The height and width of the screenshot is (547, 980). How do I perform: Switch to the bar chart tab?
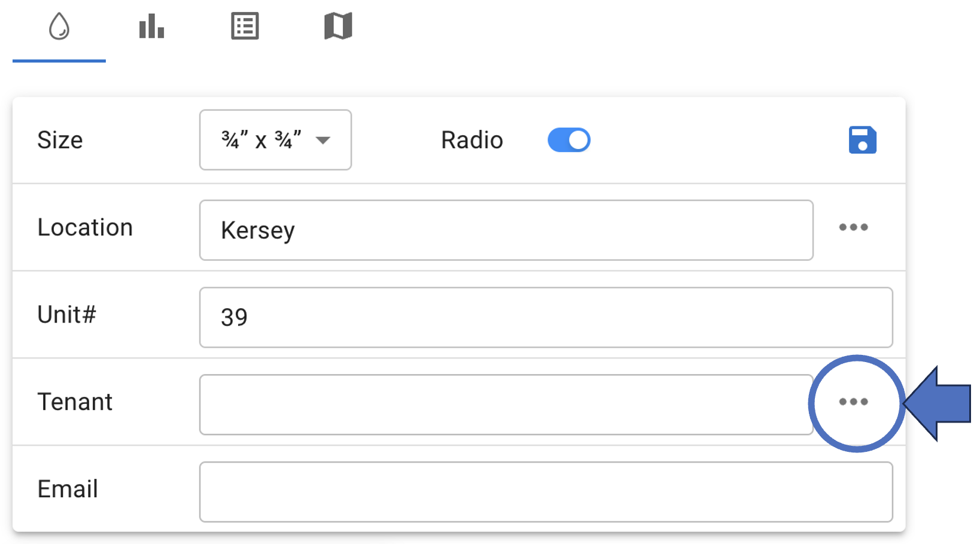[x=152, y=27]
